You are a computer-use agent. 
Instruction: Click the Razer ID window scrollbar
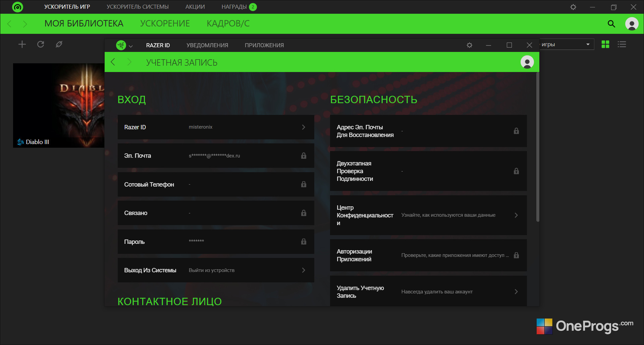538,147
